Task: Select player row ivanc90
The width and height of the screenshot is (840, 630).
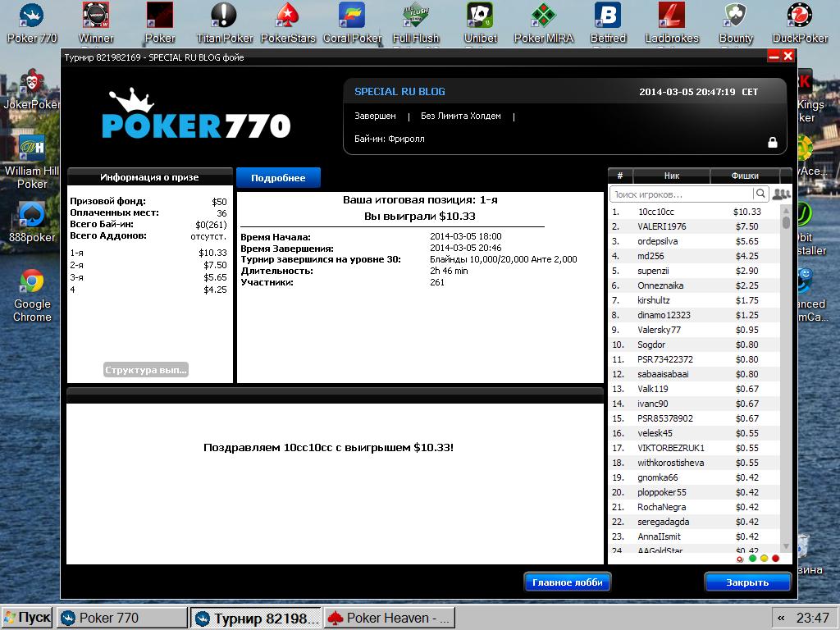Action: [695, 404]
